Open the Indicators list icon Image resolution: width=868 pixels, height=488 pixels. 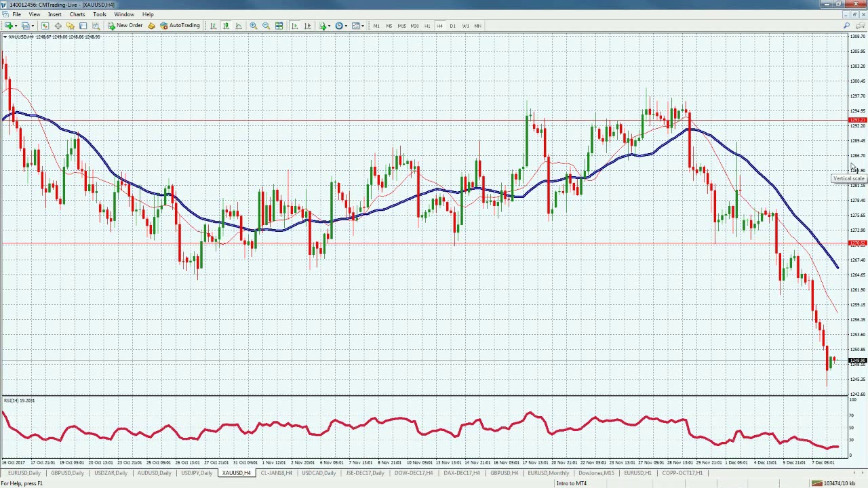(323, 26)
